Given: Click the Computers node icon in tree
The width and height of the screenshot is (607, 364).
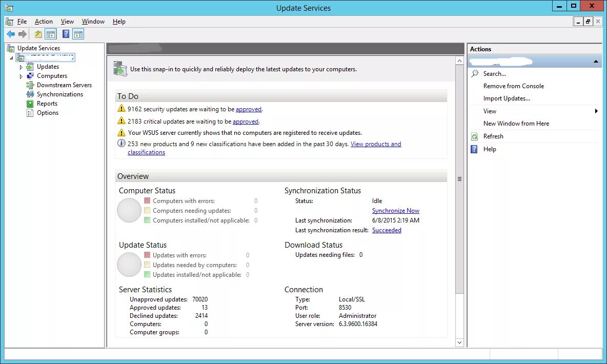Looking at the screenshot, I should [30, 76].
